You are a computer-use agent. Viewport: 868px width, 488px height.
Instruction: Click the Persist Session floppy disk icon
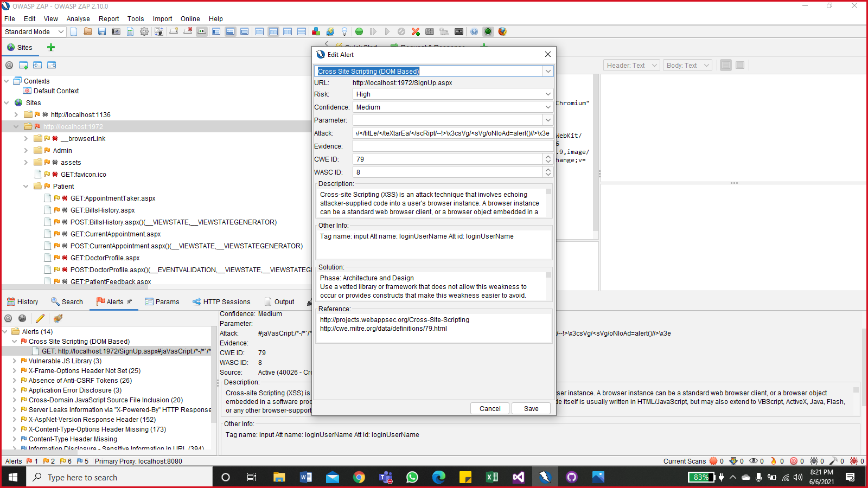pos(101,31)
